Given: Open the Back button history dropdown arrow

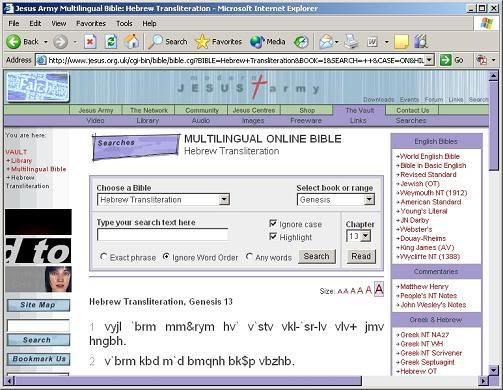Looking at the screenshot, I should 46,42.
